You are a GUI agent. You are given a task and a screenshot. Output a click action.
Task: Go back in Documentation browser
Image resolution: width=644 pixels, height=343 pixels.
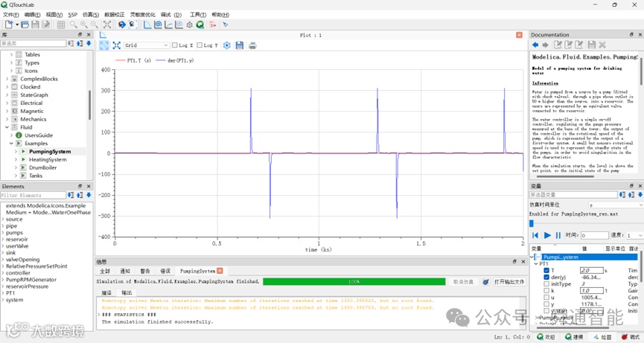535,45
